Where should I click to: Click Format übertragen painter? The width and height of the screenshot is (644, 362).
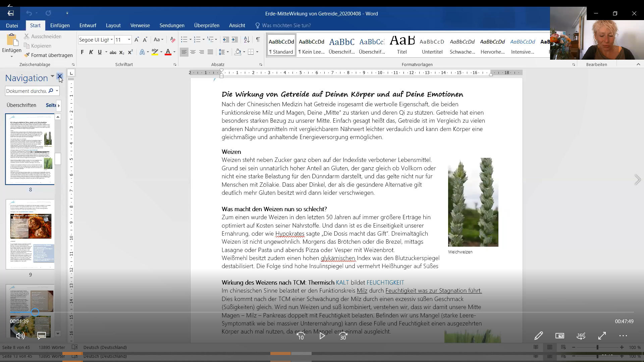point(48,55)
